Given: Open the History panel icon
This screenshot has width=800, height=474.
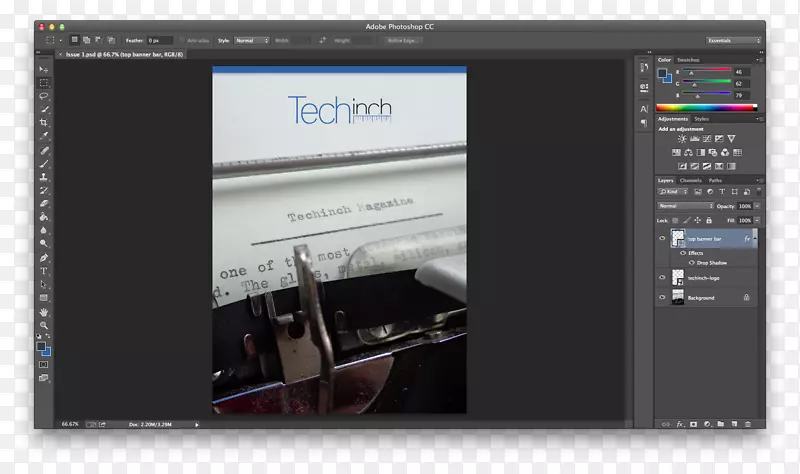Looking at the screenshot, I should (644, 67).
